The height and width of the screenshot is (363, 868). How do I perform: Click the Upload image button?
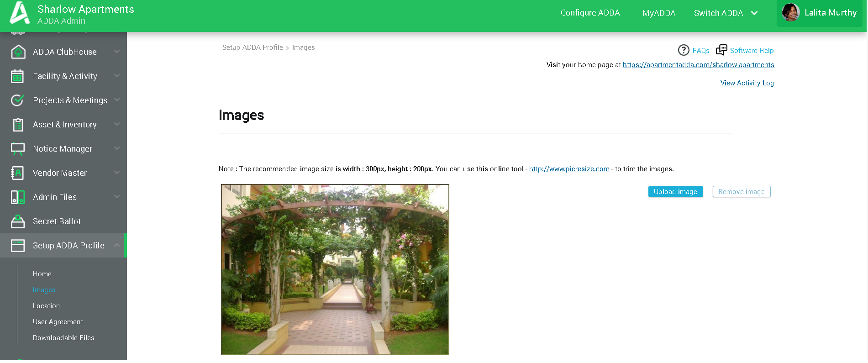[x=675, y=192]
